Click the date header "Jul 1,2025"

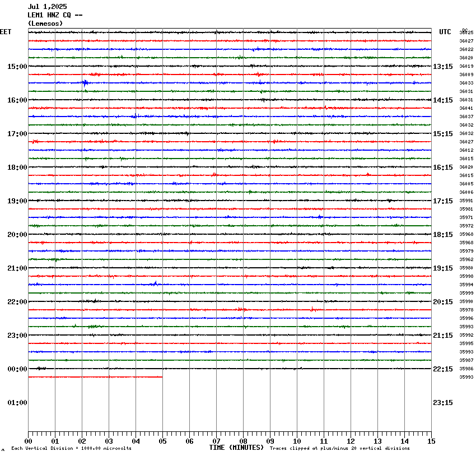48,7
